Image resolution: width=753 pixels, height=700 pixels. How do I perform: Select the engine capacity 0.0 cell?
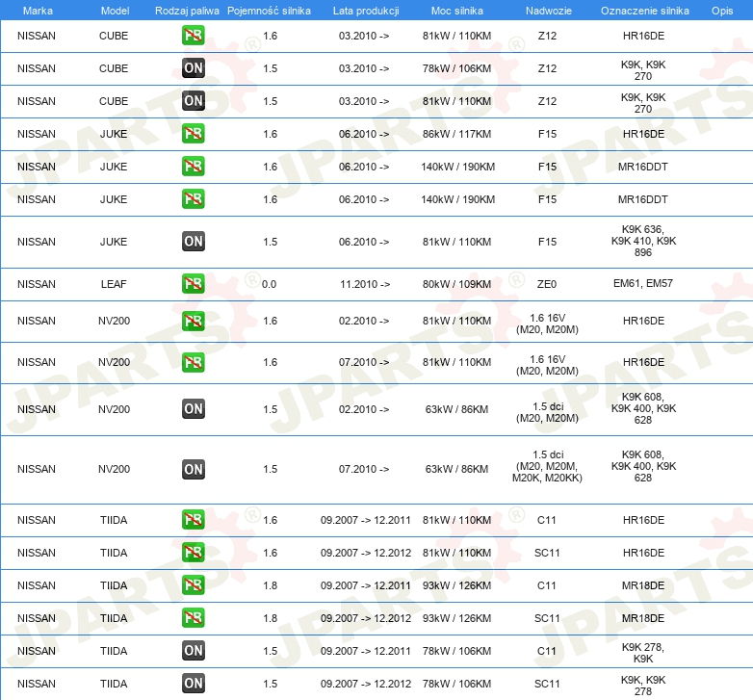pyautogui.click(x=269, y=284)
